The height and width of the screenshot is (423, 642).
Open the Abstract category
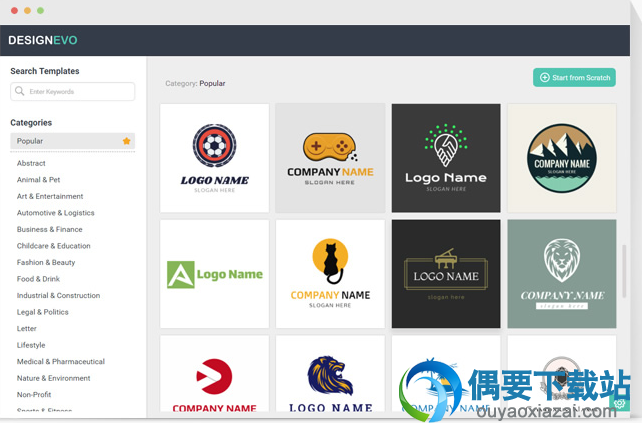point(31,163)
